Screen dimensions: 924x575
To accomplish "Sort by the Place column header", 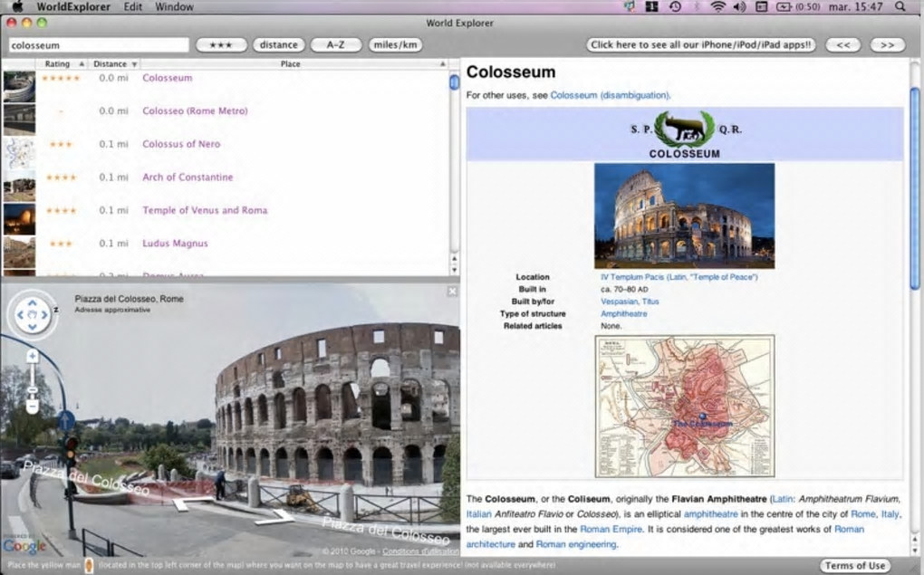I will click(x=293, y=63).
